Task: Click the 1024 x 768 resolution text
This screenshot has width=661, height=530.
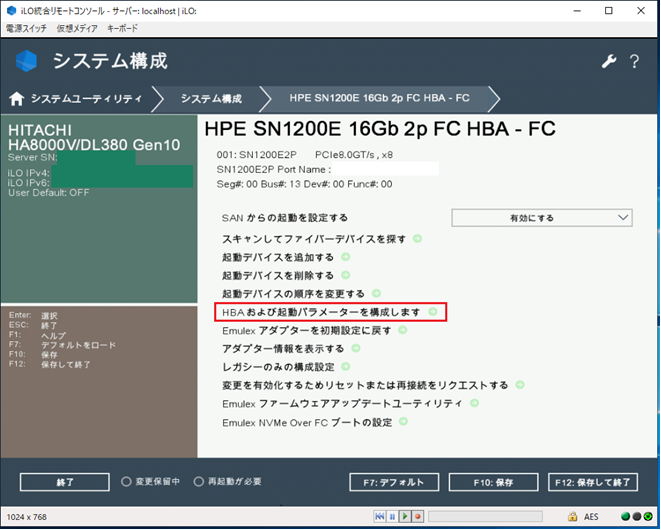Action: tap(27, 517)
